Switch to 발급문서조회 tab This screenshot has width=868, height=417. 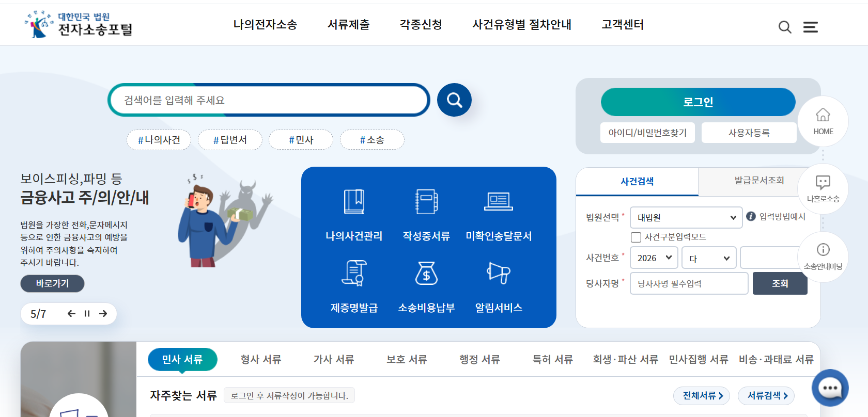coord(759,181)
